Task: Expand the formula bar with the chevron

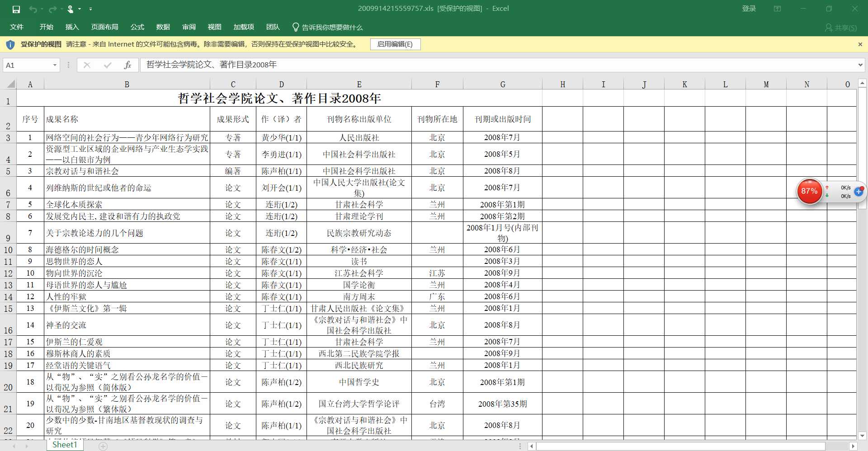Action: (860, 65)
